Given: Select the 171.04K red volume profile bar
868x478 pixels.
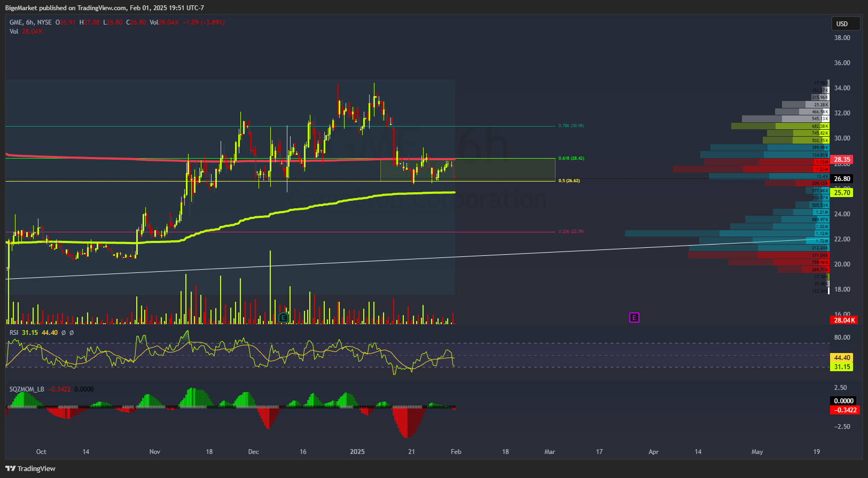Looking at the screenshot, I should pos(758,255).
